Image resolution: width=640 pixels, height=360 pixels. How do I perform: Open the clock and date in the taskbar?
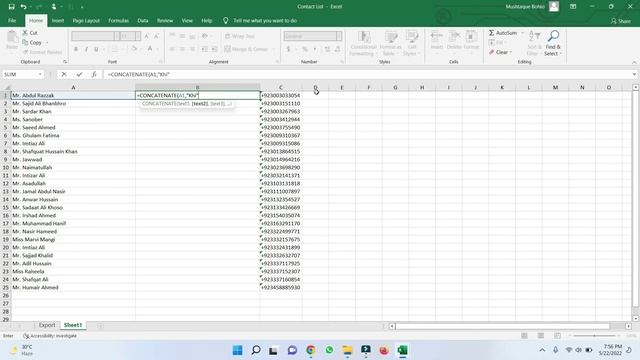[x=610, y=350]
